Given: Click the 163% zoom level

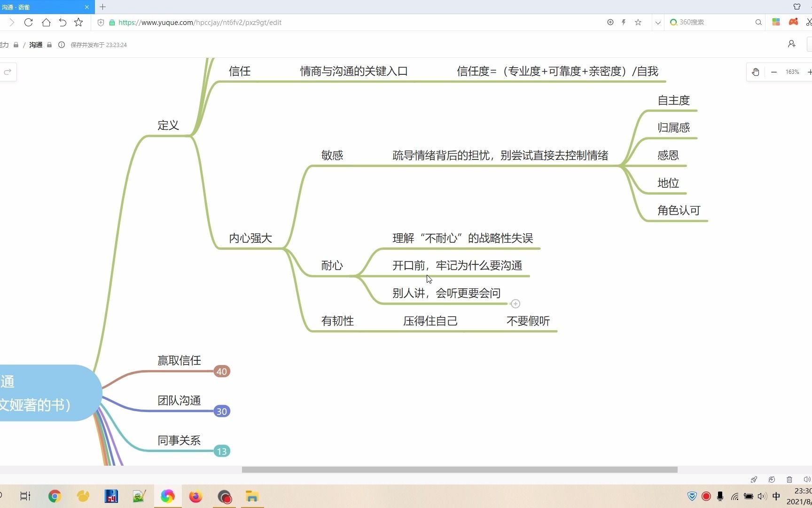Looking at the screenshot, I should 792,72.
